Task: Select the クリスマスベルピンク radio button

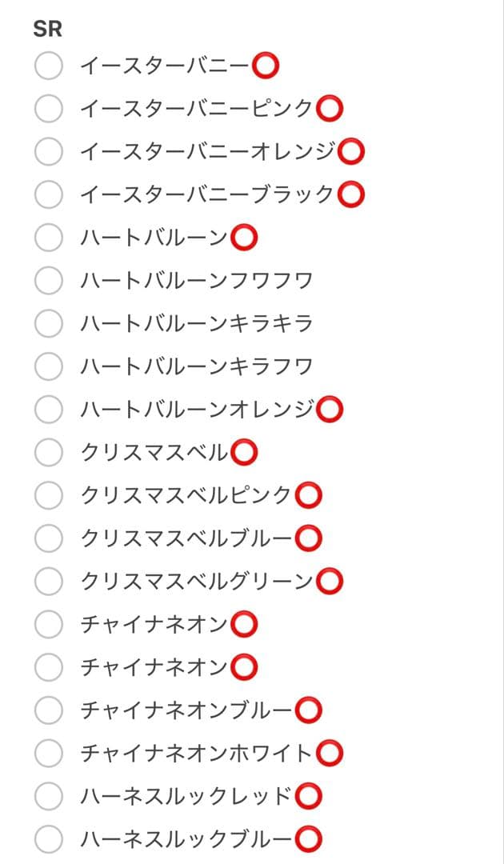Action: pyautogui.click(x=48, y=494)
